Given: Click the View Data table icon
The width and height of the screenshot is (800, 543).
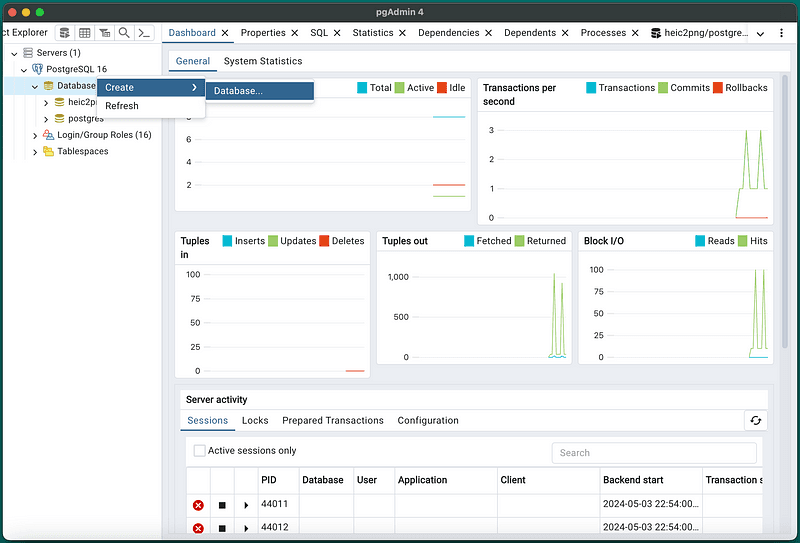Looking at the screenshot, I should pos(85,33).
